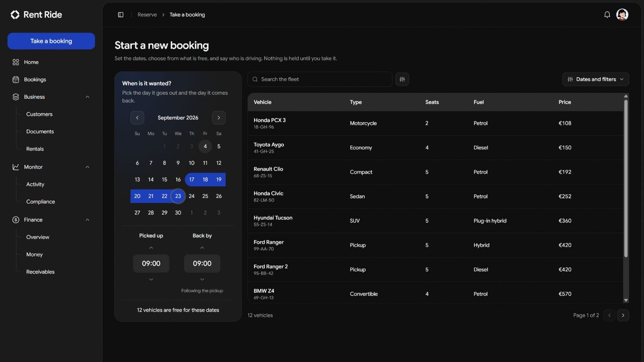Viewport: 644px width, 362px height.
Task: Collapse the Monitor section
Action: pyautogui.click(x=87, y=167)
